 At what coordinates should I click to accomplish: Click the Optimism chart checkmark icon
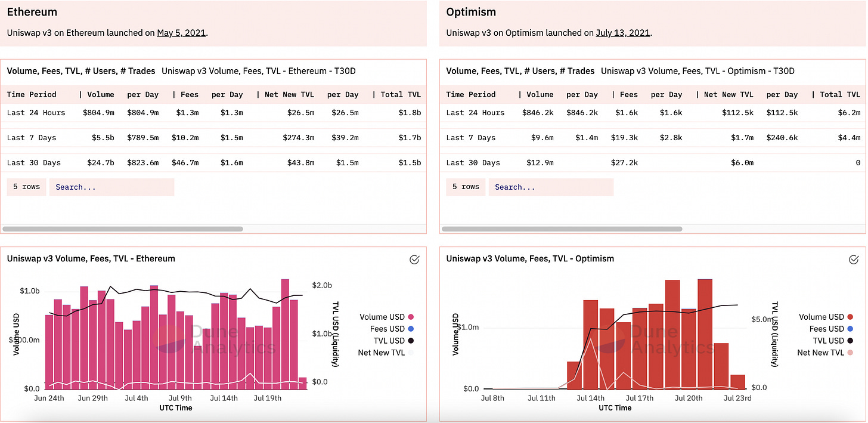854,260
